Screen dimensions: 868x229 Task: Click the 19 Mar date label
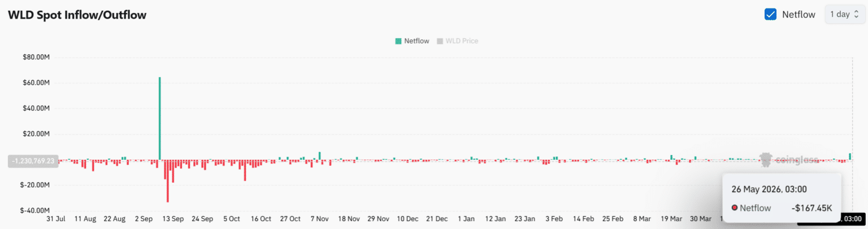671,219
